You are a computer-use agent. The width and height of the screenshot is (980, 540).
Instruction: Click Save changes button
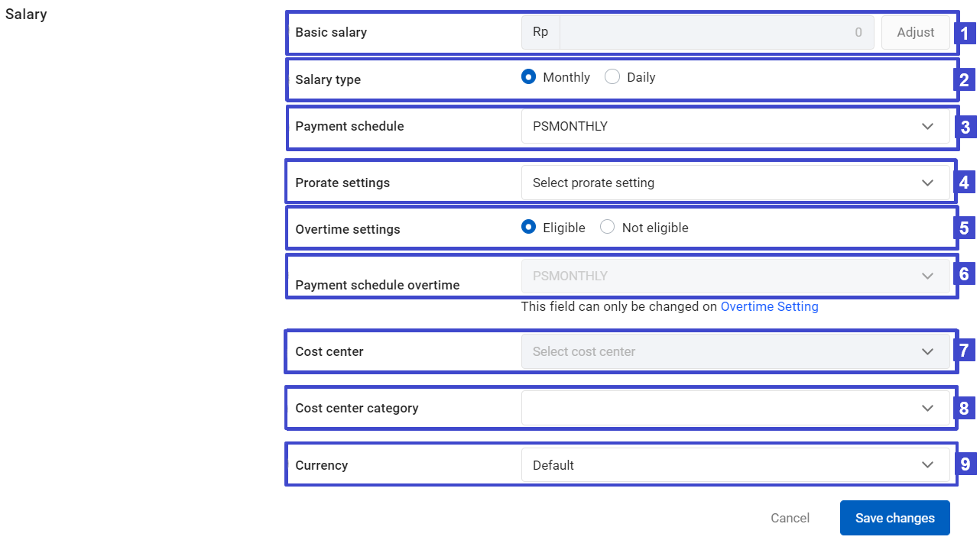click(895, 518)
